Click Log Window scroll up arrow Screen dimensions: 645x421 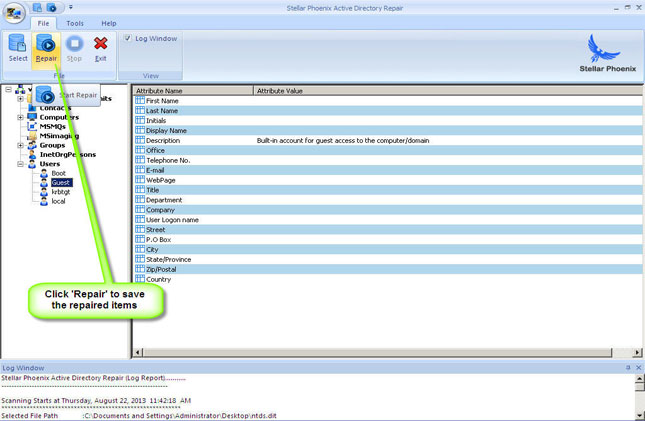tap(639, 378)
